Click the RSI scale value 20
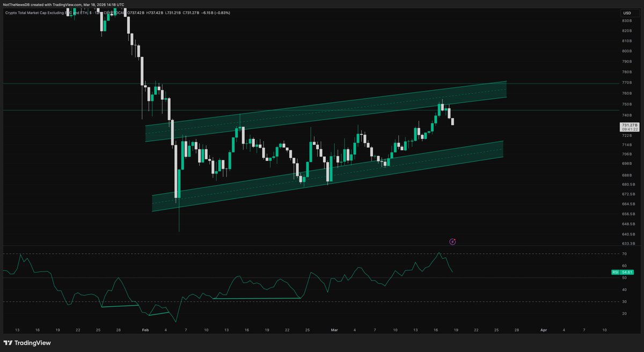Image resolution: width=644 pixels, height=352 pixels. point(624,313)
